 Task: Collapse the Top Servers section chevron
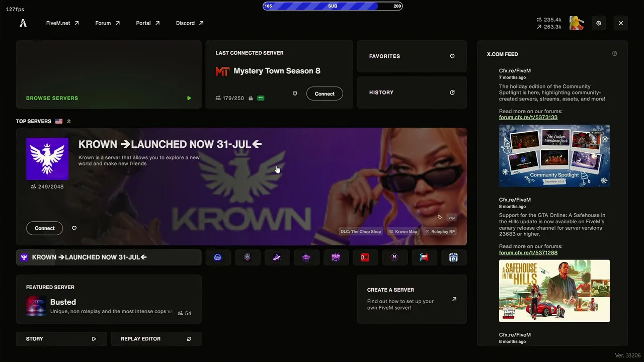69,121
